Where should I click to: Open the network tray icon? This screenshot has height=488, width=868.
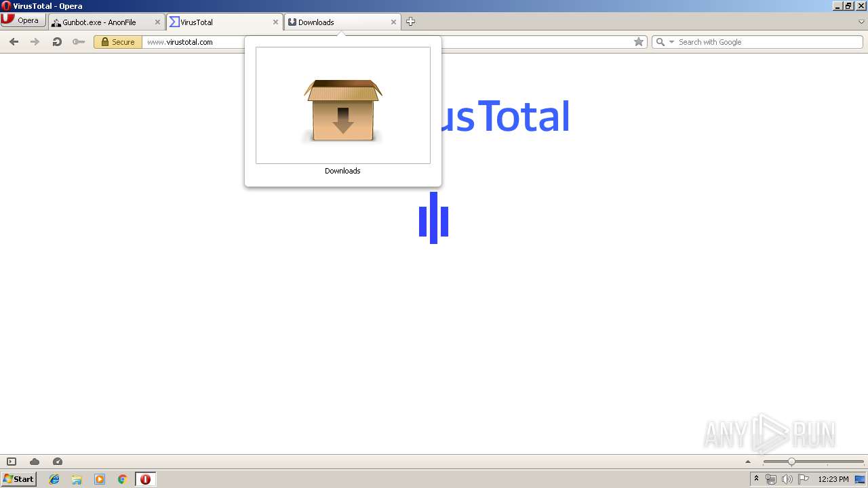(x=771, y=479)
